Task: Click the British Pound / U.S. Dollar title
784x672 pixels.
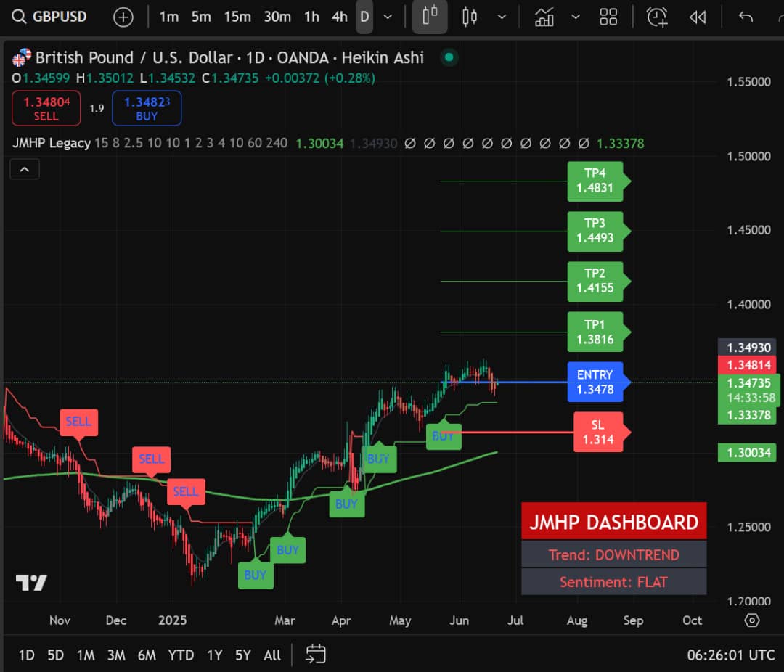Action: tap(134, 57)
